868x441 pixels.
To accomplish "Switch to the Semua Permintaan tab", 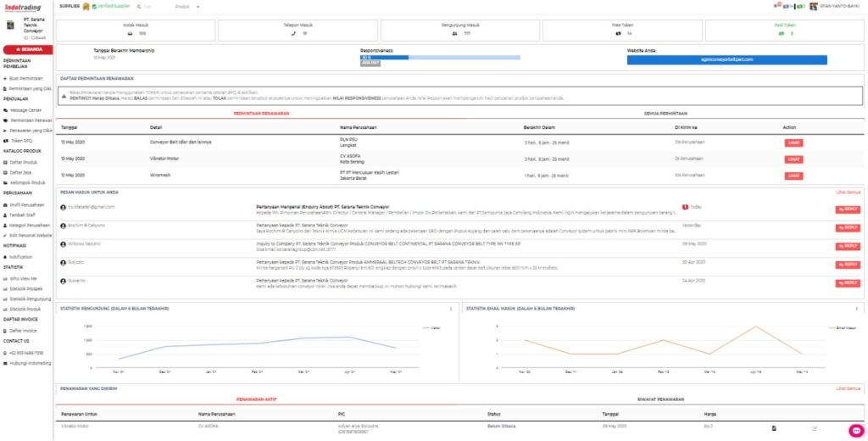I will click(x=665, y=114).
